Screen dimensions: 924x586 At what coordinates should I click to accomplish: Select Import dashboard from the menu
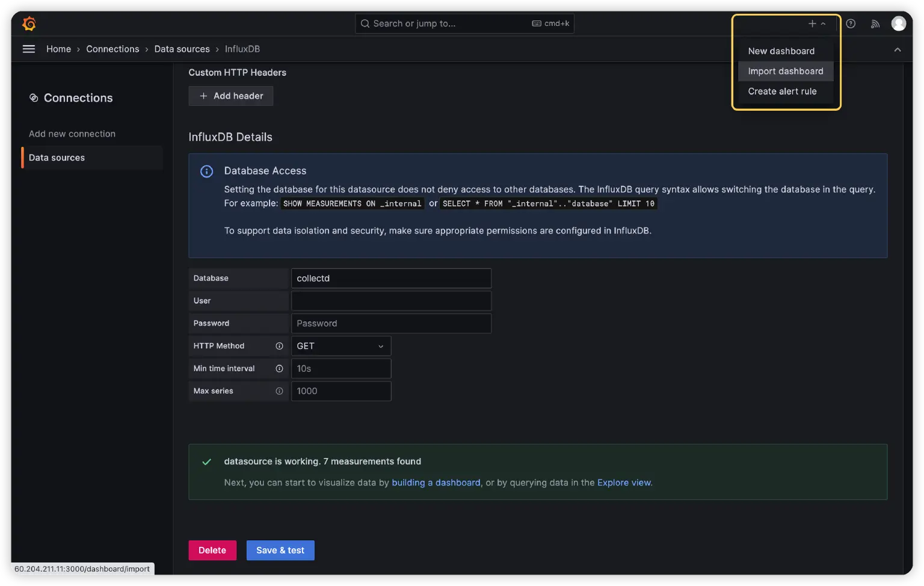click(785, 71)
